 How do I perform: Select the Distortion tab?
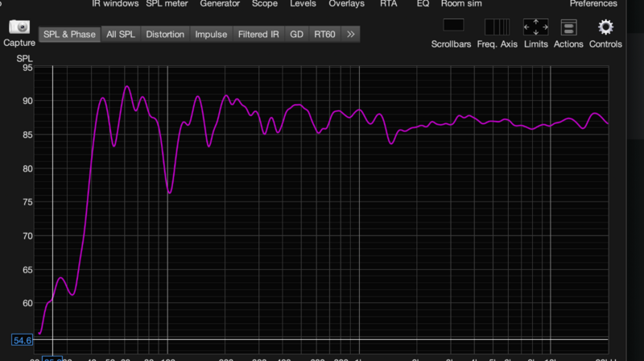click(x=165, y=35)
